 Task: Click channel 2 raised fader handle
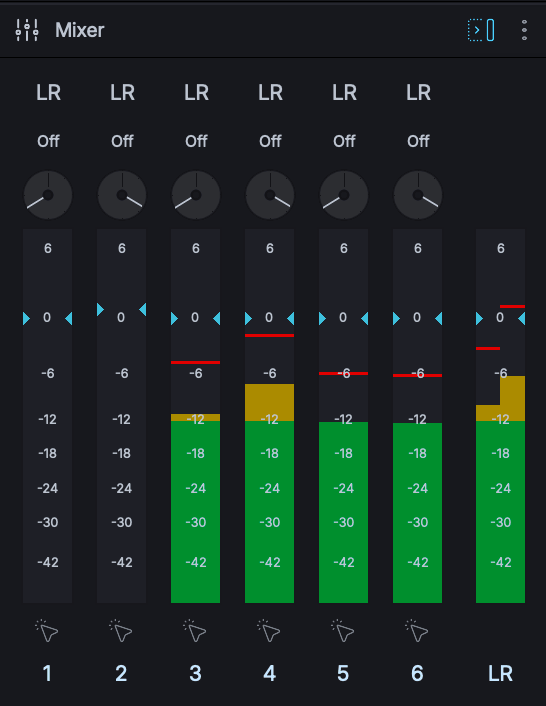pyautogui.click(x=122, y=310)
